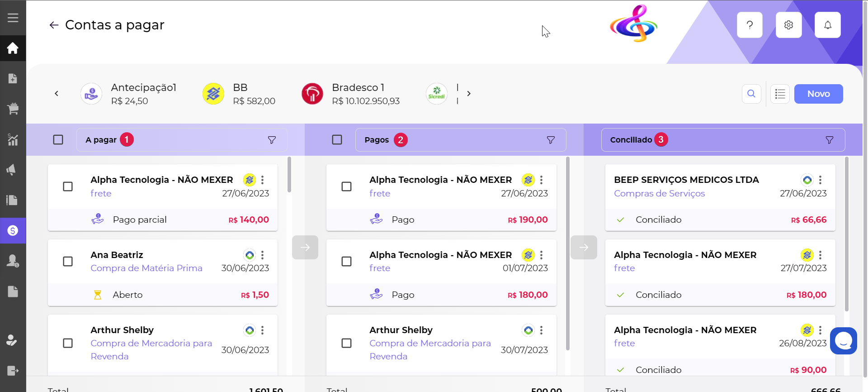Image resolution: width=868 pixels, height=392 pixels.
Task: Click the search magnifier icon
Action: (x=751, y=94)
